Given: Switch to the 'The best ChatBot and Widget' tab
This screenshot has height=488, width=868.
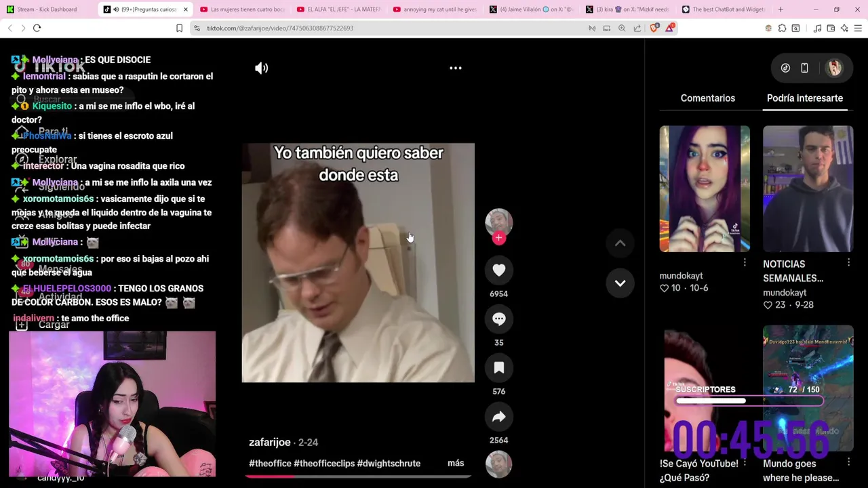Looking at the screenshot, I should coord(724,9).
